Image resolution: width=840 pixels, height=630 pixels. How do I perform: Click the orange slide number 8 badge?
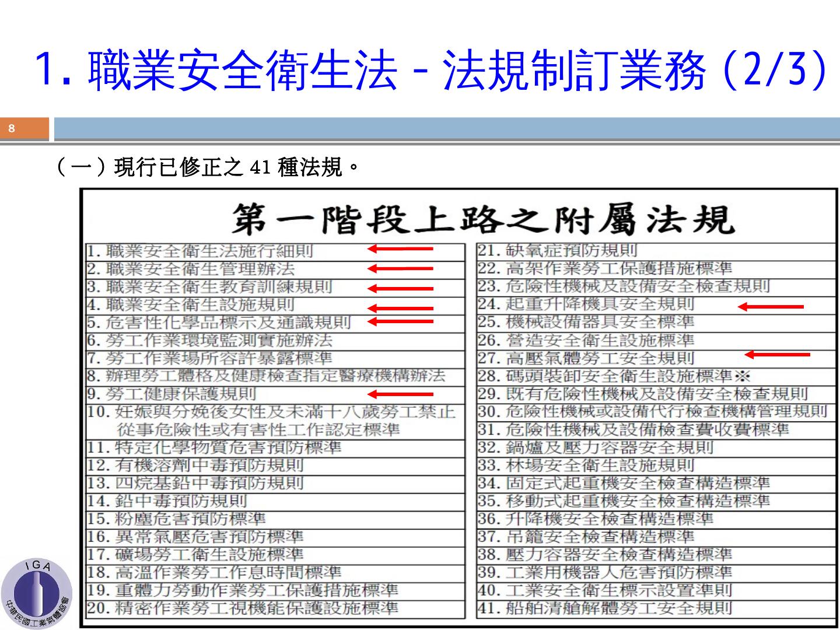click(x=24, y=129)
